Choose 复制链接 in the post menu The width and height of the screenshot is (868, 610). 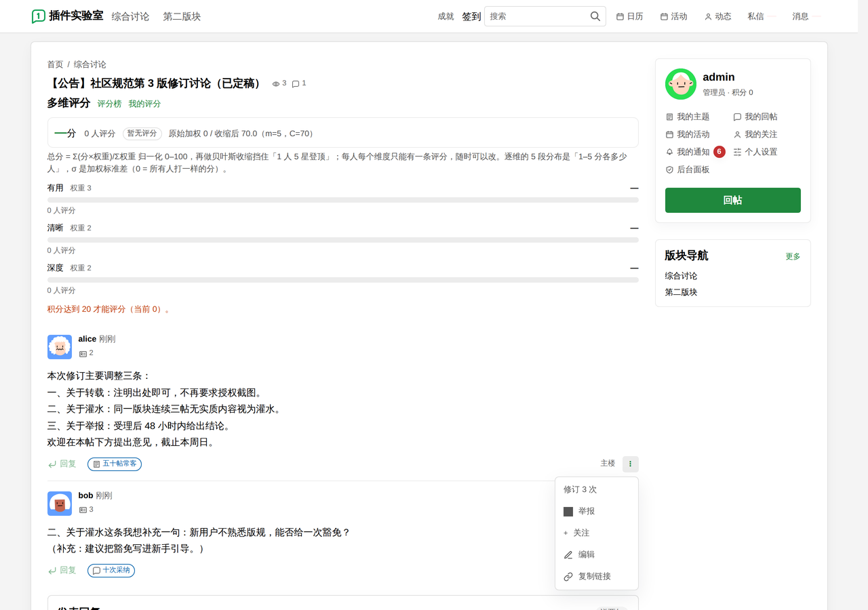597,576
